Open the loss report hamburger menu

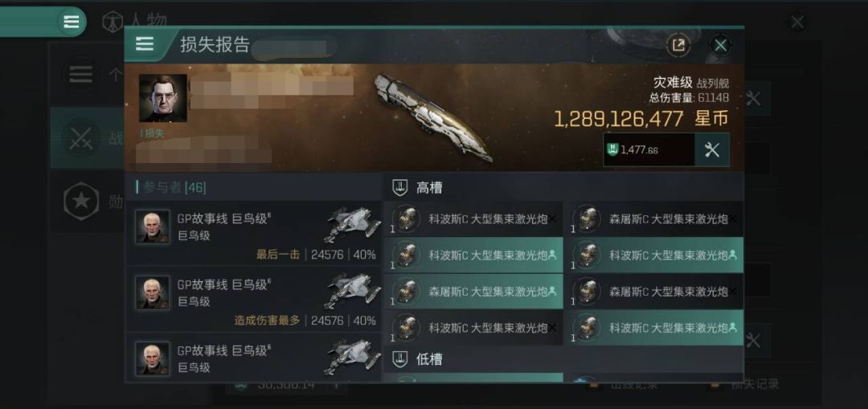[x=145, y=44]
